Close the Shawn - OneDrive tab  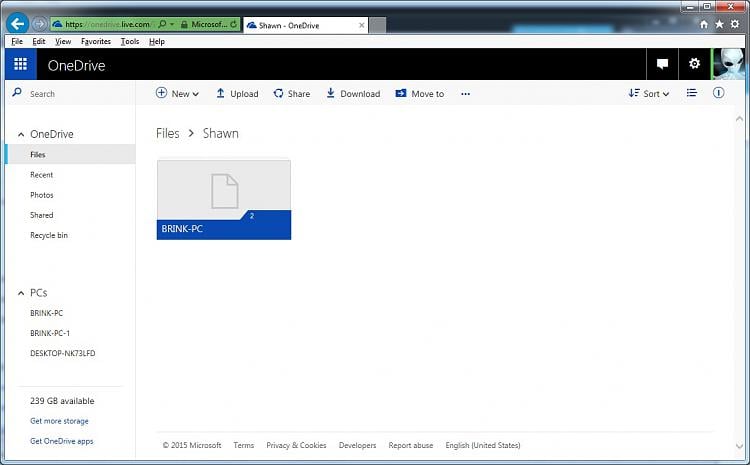362,25
